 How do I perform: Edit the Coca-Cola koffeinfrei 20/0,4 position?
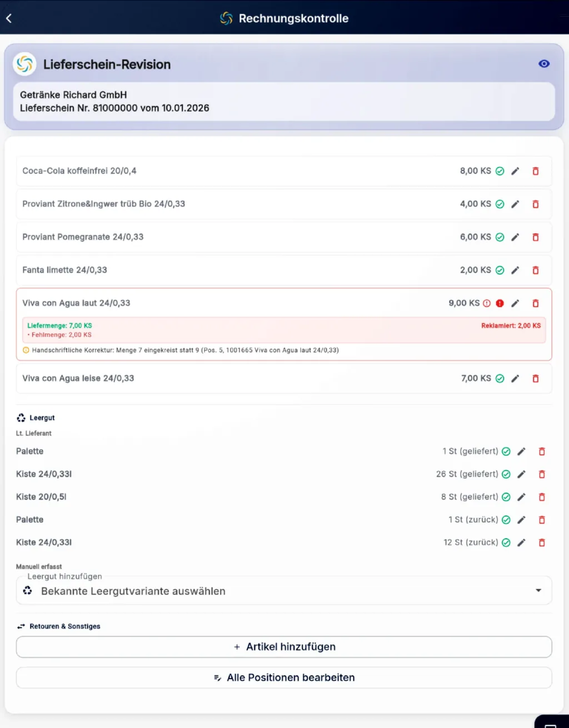coord(515,171)
